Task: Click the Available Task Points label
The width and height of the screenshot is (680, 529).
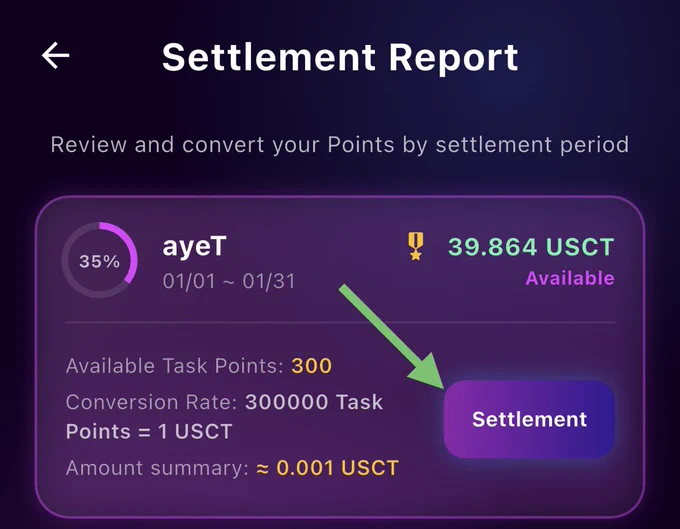Action: point(175,366)
